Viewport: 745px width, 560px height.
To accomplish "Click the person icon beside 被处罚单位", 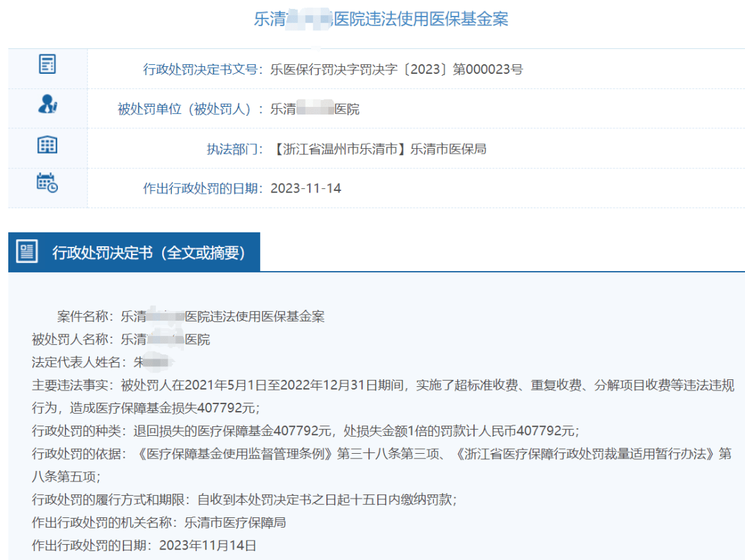I will pyautogui.click(x=47, y=105).
